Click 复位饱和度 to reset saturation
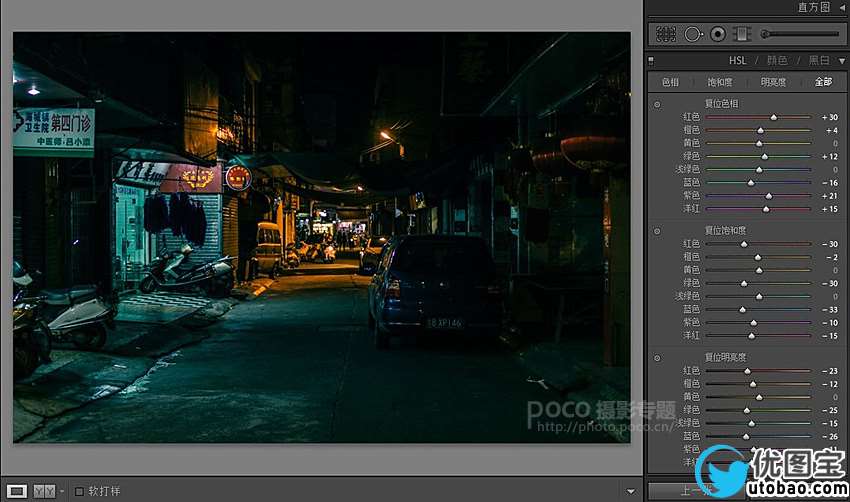Image resolution: width=850 pixels, height=502 pixels. pos(725,230)
